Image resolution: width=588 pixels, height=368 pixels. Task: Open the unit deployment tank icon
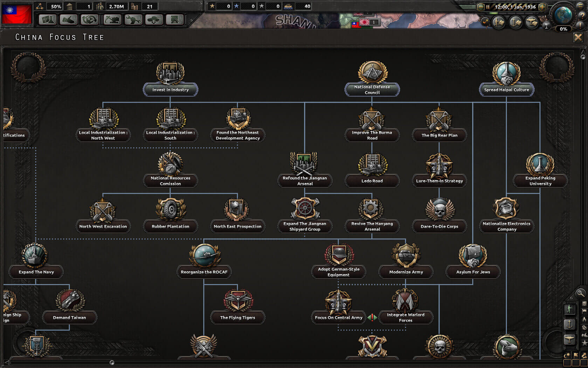(x=154, y=20)
